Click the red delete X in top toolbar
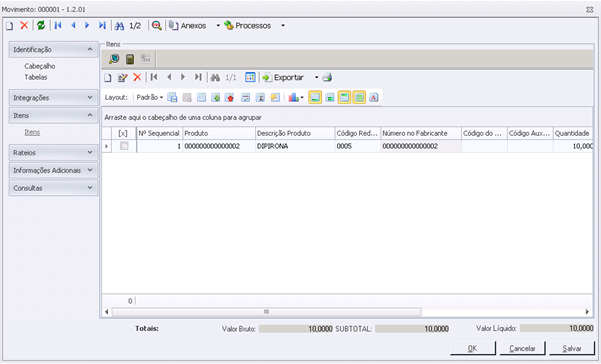The height and width of the screenshot is (364, 601). [24, 26]
